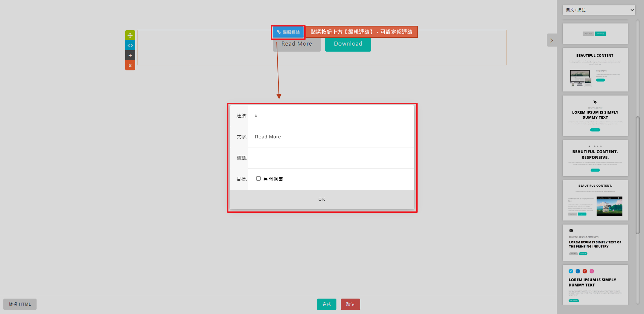Click the empty 標題 title field
This screenshot has width=644, height=314.
pyautogui.click(x=331, y=158)
